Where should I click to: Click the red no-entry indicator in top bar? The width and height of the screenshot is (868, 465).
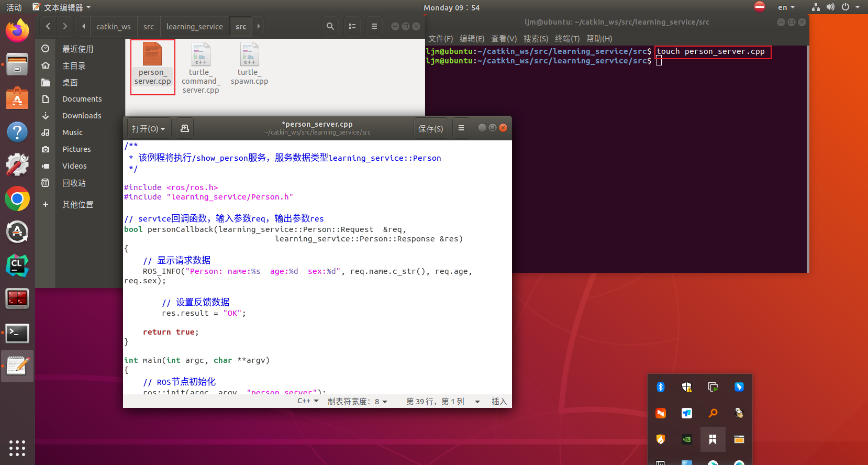[x=760, y=7]
